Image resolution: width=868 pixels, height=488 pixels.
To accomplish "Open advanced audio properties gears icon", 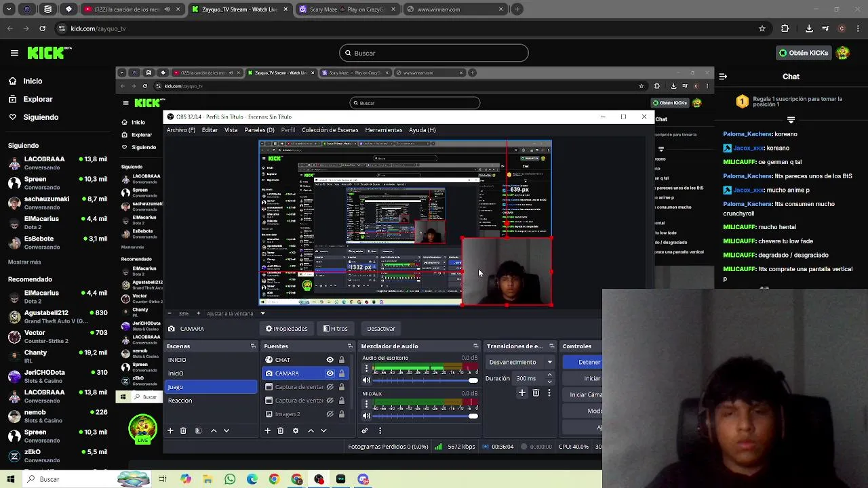I will (365, 430).
